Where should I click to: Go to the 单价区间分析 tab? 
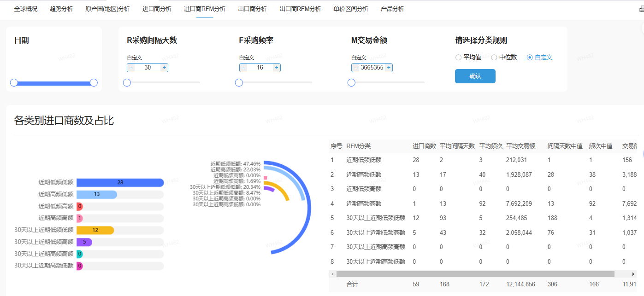pyautogui.click(x=351, y=9)
